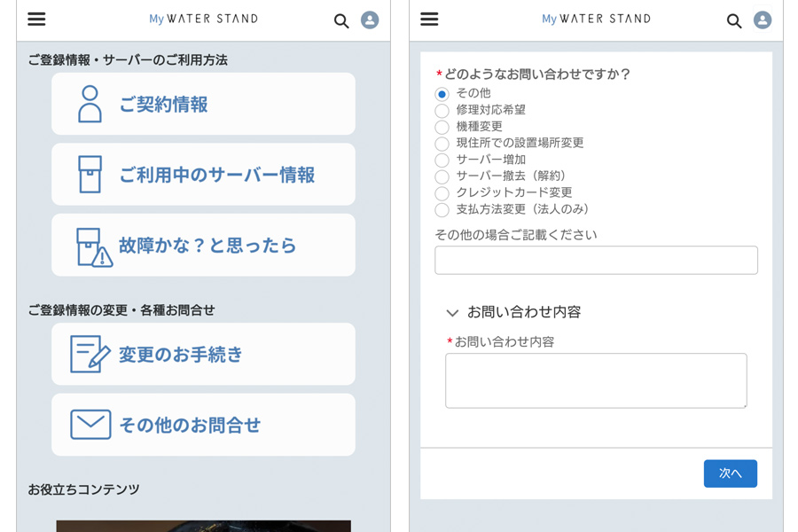This screenshot has height=532, width=798.
Task: Click search magnifier on right screen
Action: click(x=734, y=21)
